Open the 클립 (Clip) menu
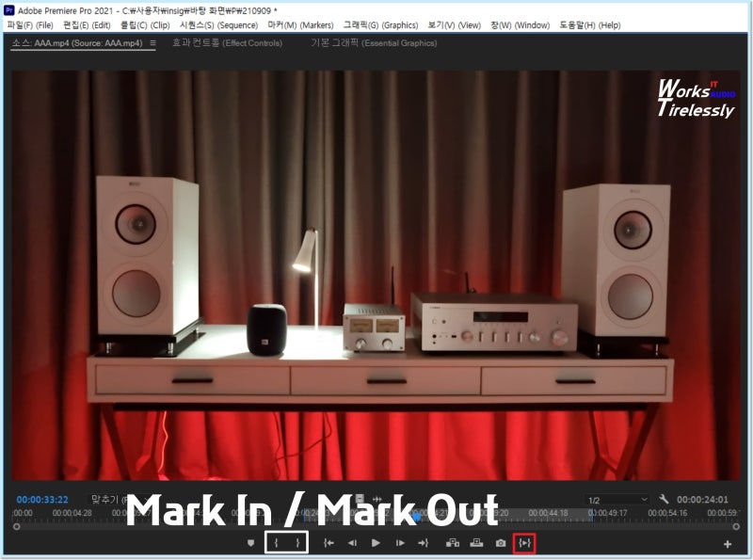753x560 pixels. click(145, 25)
